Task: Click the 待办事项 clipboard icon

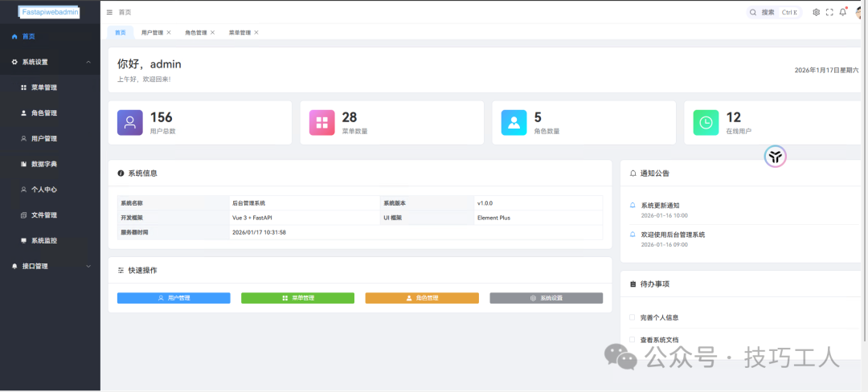Action: pyautogui.click(x=633, y=284)
